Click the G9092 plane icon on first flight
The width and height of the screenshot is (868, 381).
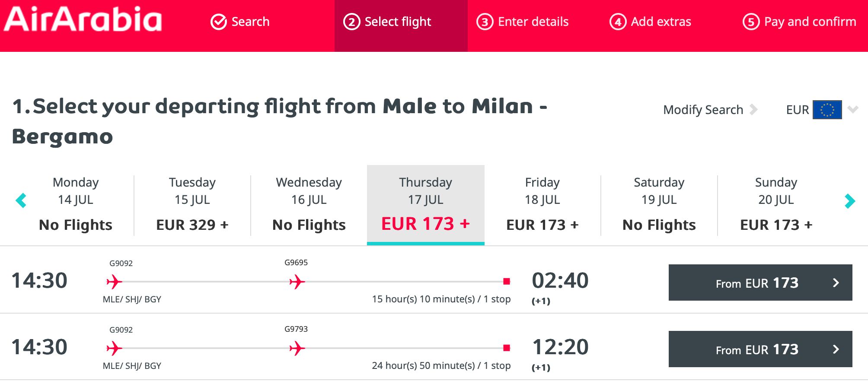pos(114,282)
